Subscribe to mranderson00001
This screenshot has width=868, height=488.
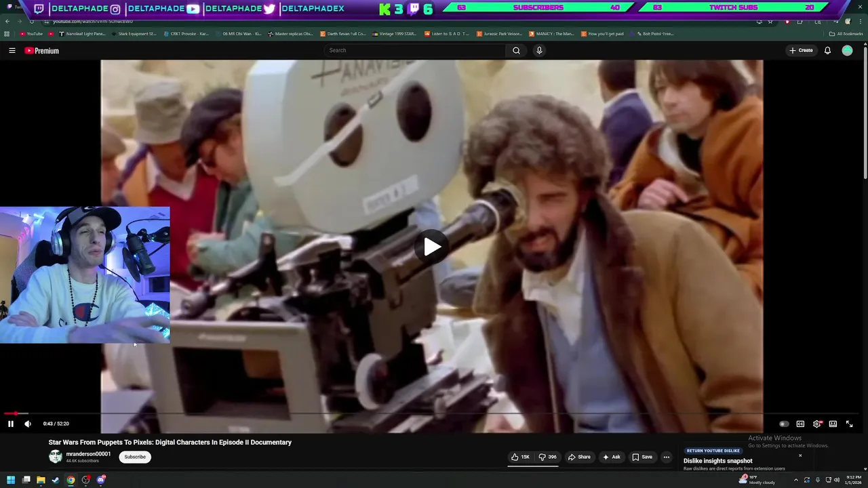point(135,457)
